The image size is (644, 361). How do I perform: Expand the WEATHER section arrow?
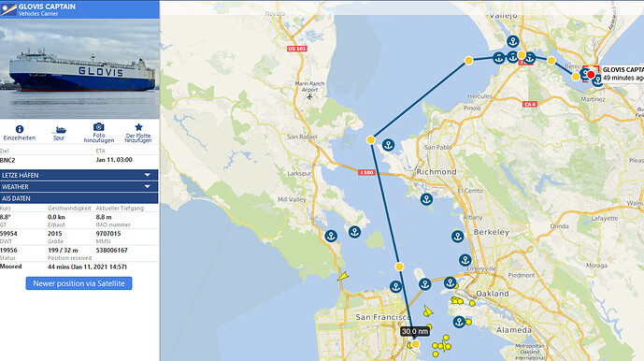[147, 187]
